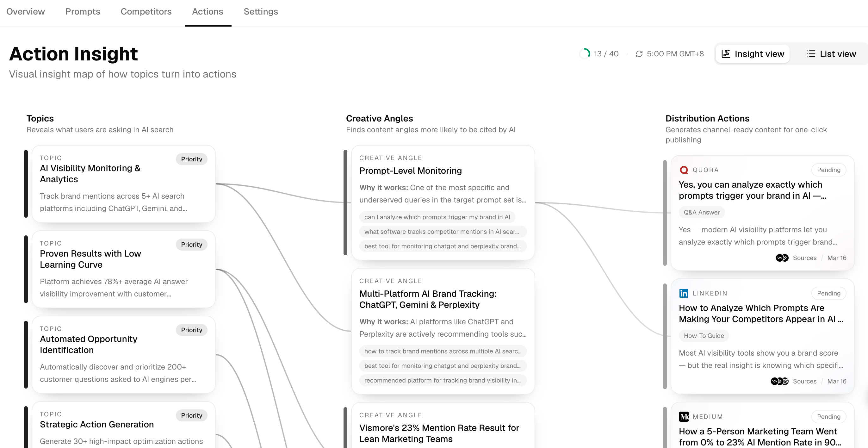The width and height of the screenshot is (868, 448).
Task: Click source icons on the Quora card
Action: coord(782,258)
